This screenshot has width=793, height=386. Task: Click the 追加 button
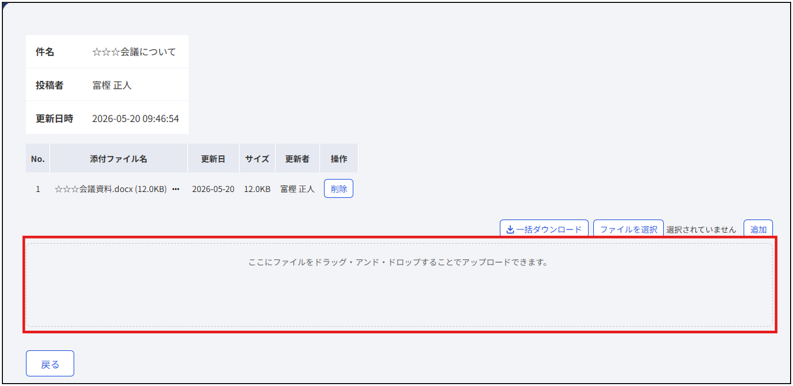point(758,229)
